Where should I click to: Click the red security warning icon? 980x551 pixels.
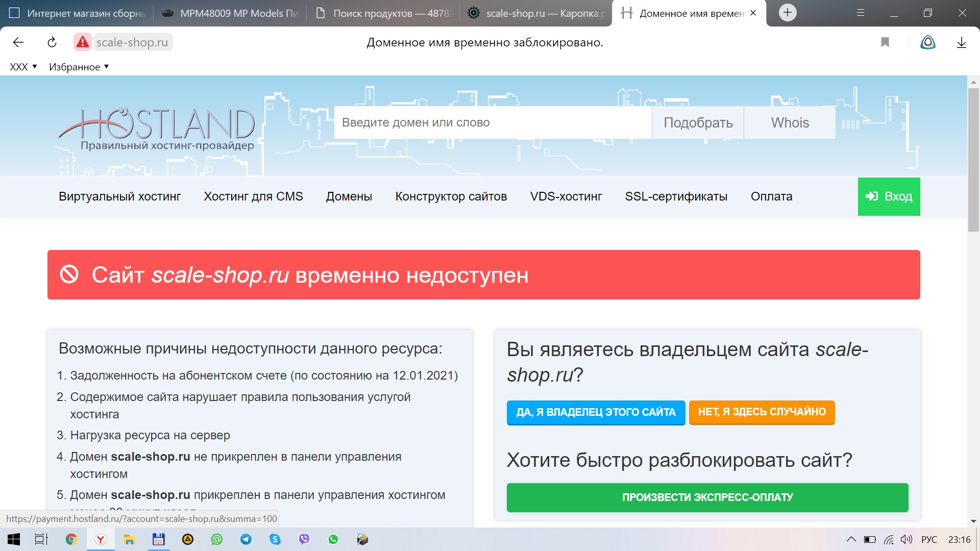[x=82, y=42]
